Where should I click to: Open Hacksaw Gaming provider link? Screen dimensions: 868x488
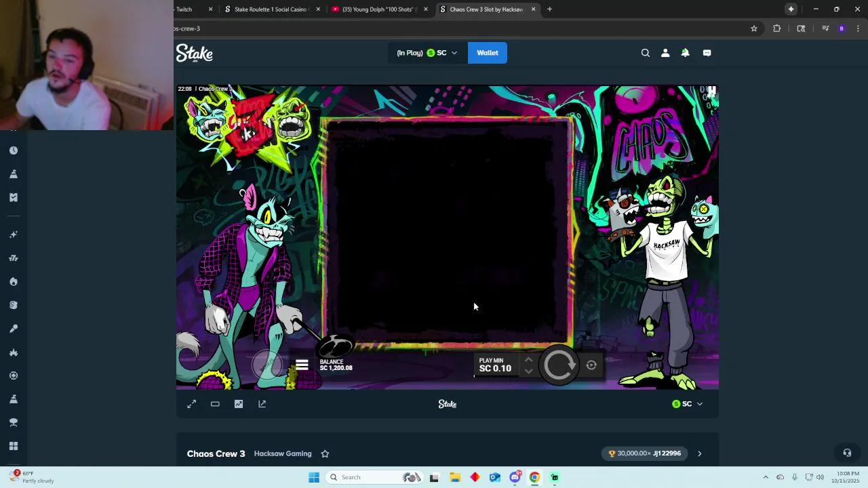(x=283, y=453)
